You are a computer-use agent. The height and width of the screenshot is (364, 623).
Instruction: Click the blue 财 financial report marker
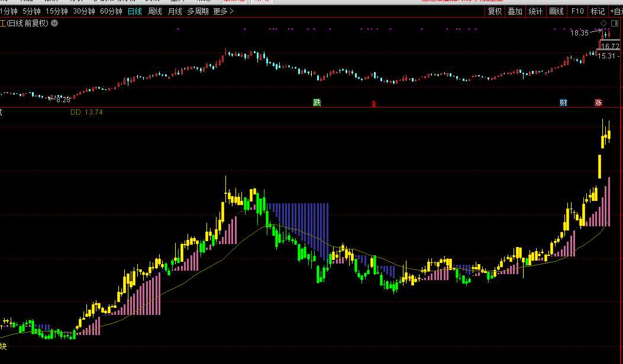click(x=563, y=103)
